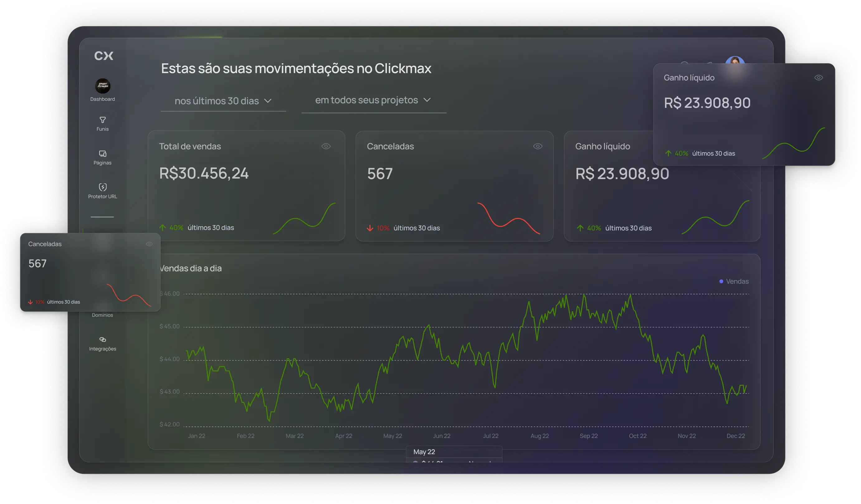The height and width of the screenshot is (504, 861).
Task: Open the Funis section from the navigation menu
Action: (102, 128)
